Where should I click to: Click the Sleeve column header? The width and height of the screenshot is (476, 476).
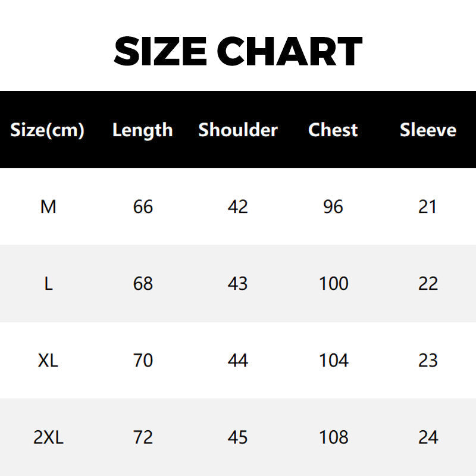[428, 130]
